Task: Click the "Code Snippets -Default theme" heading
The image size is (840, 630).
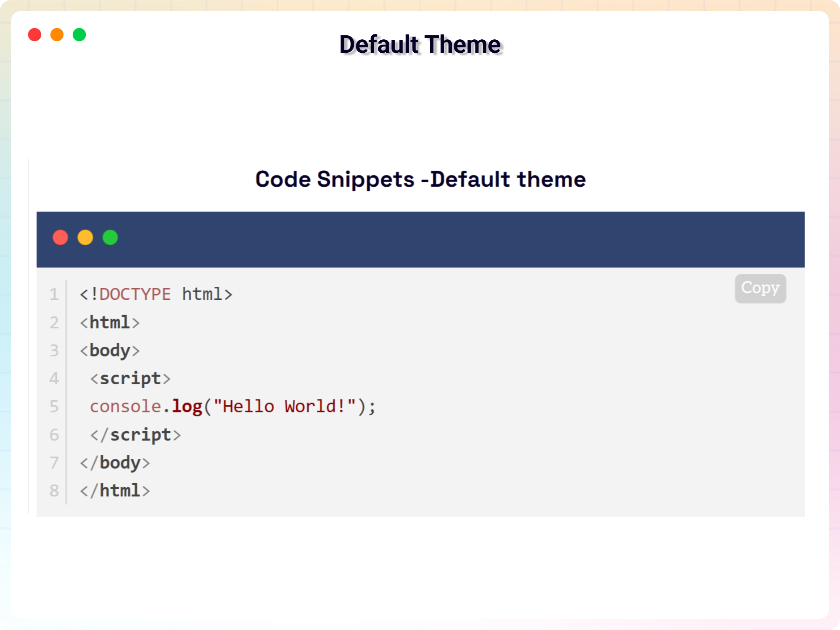Action: click(420, 179)
